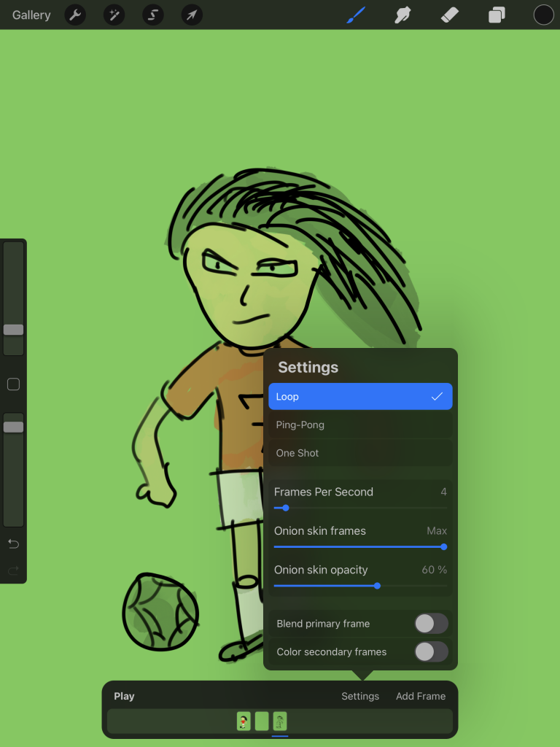Select the One Shot playback mode
The width and height of the screenshot is (560, 747).
point(360,452)
